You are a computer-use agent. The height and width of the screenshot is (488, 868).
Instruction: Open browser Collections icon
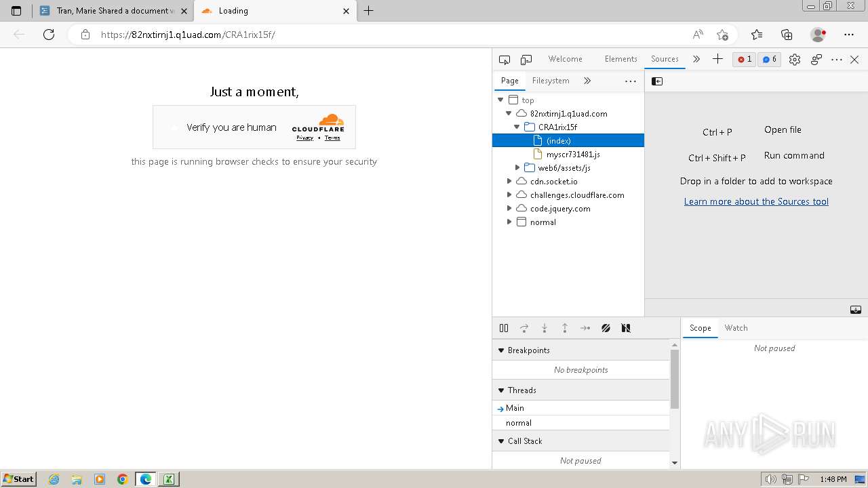[787, 35]
